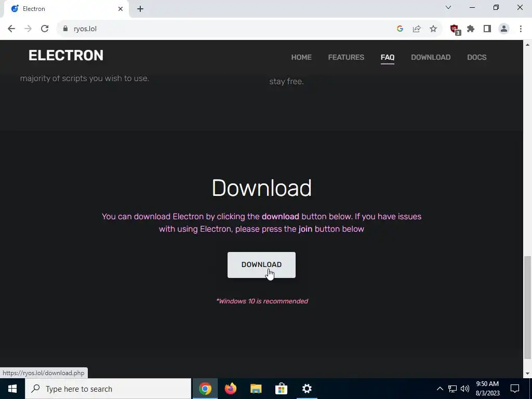This screenshot has height=399, width=532.
Task: Open File Explorer from the taskbar
Action: coord(256,389)
